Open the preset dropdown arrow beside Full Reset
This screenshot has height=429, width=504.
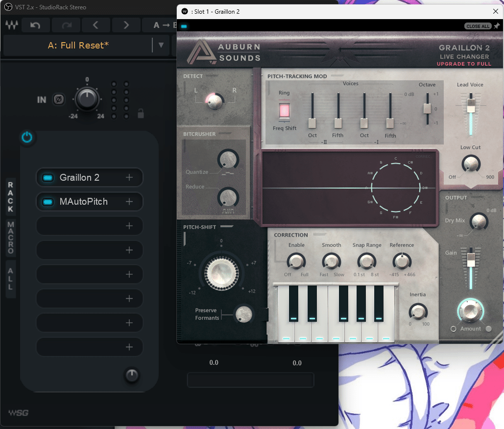point(161,45)
